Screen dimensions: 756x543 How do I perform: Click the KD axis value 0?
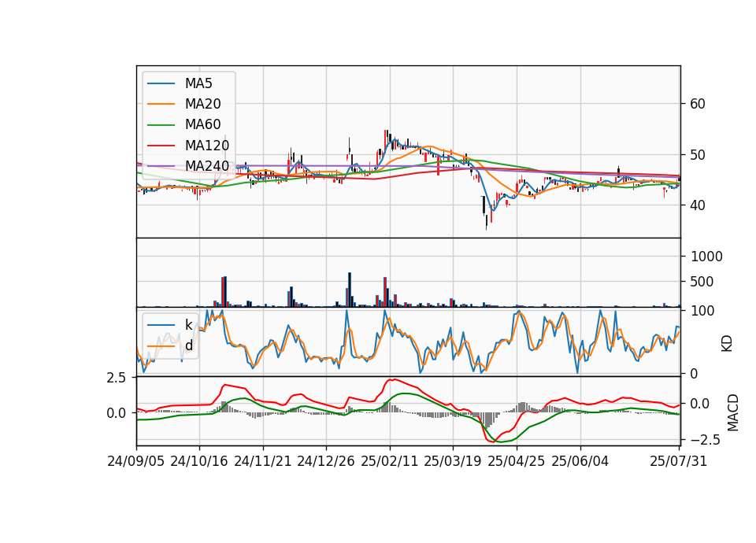coord(694,373)
